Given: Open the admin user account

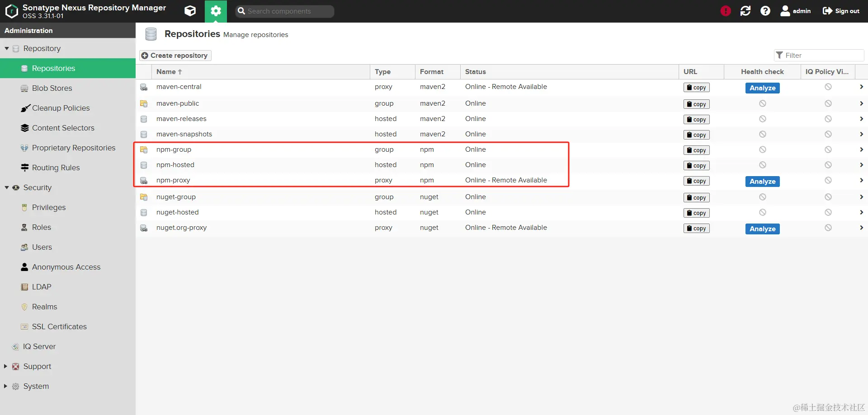Looking at the screenshot, I should click(796, 11).
